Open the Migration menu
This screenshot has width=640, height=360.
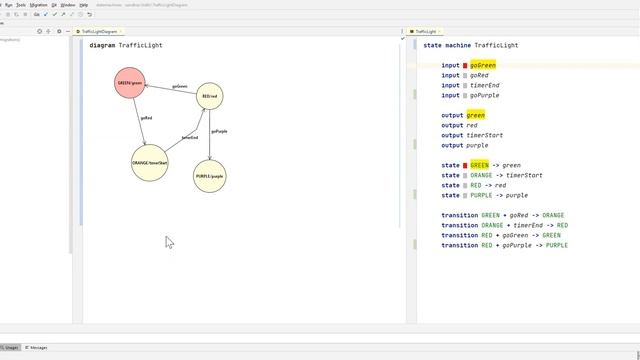click(x=38, y=5)
